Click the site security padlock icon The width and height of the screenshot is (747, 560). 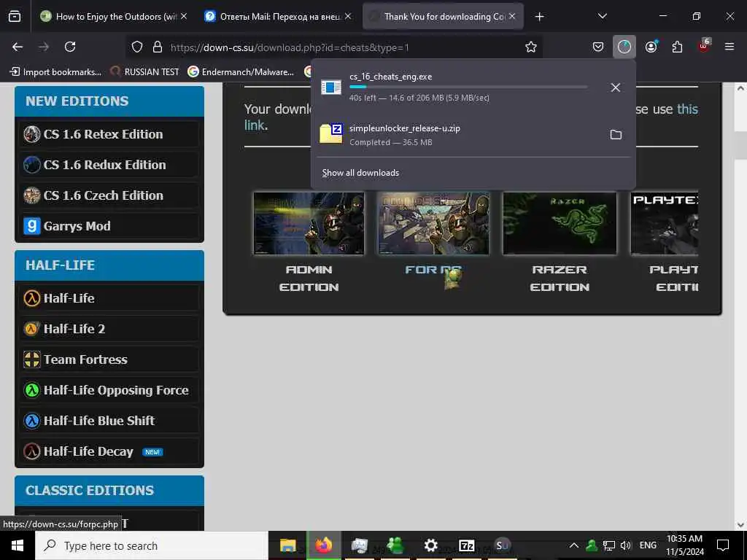point(158,47)
